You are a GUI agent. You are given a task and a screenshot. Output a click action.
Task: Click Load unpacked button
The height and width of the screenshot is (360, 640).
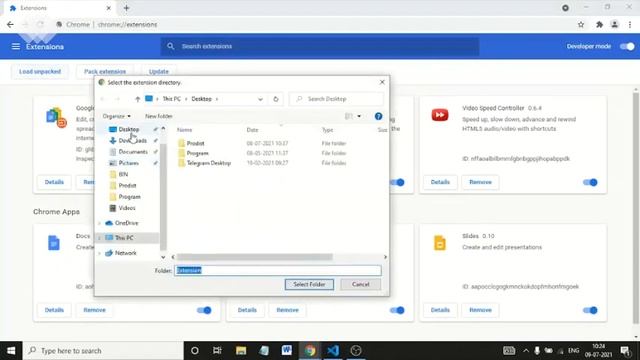[x=40, y=71]
